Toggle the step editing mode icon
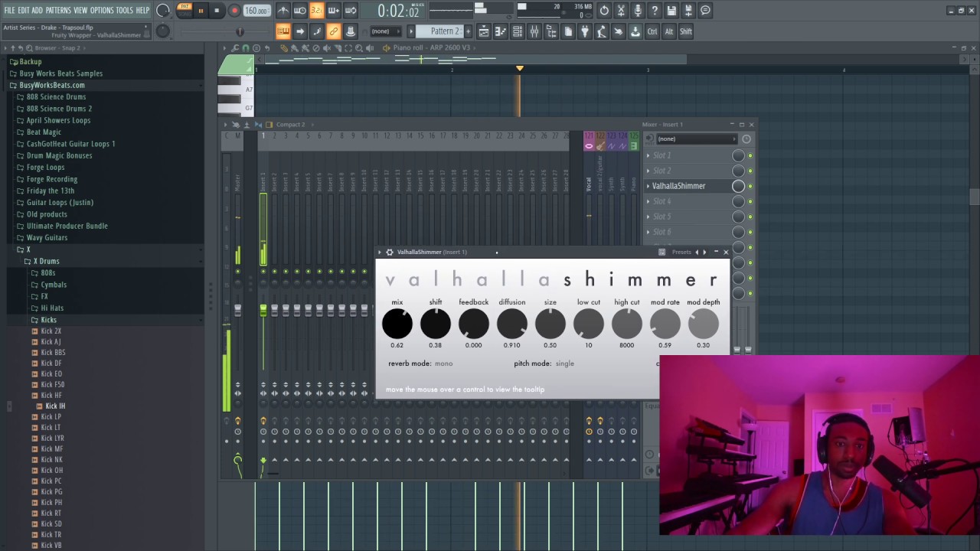 point(317,31)
